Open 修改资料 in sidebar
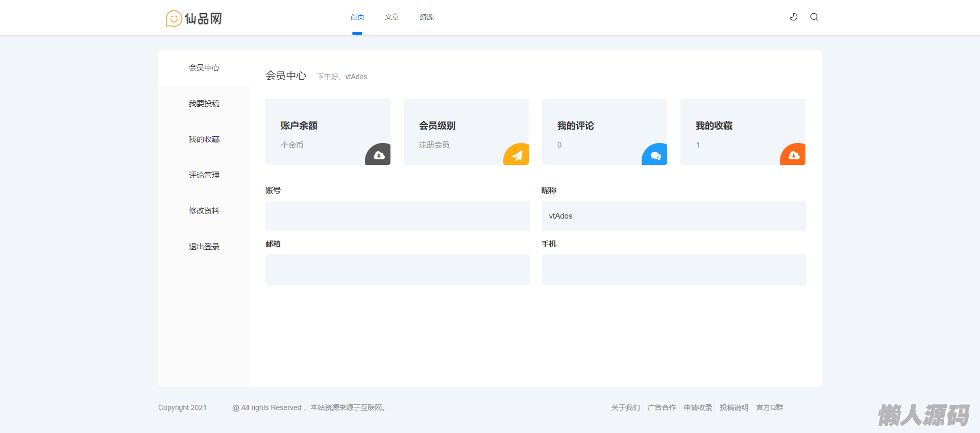 point(204,211)
